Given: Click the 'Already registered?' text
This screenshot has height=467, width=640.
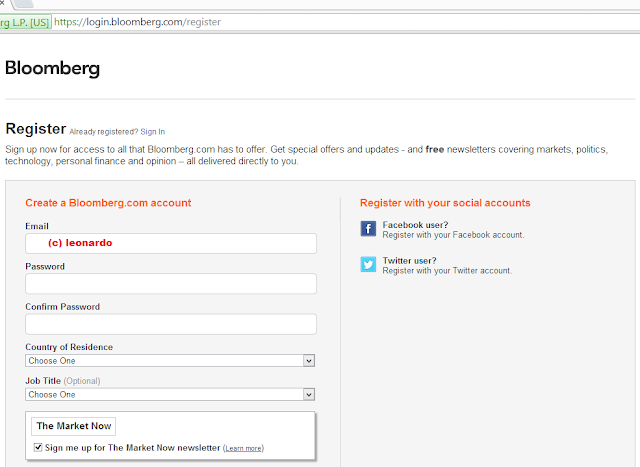Looking at the screenshot, I should pyautogui.click(x=104, y=132).
